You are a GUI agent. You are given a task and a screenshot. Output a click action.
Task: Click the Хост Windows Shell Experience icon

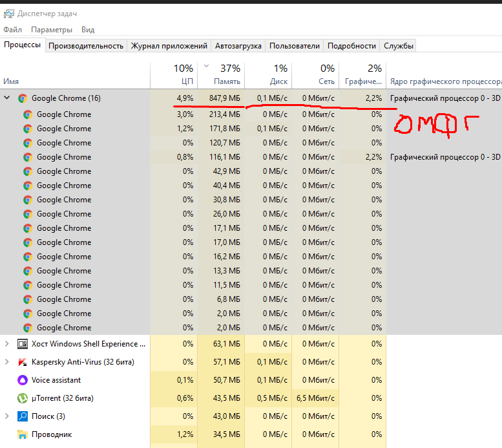(23, 344)
